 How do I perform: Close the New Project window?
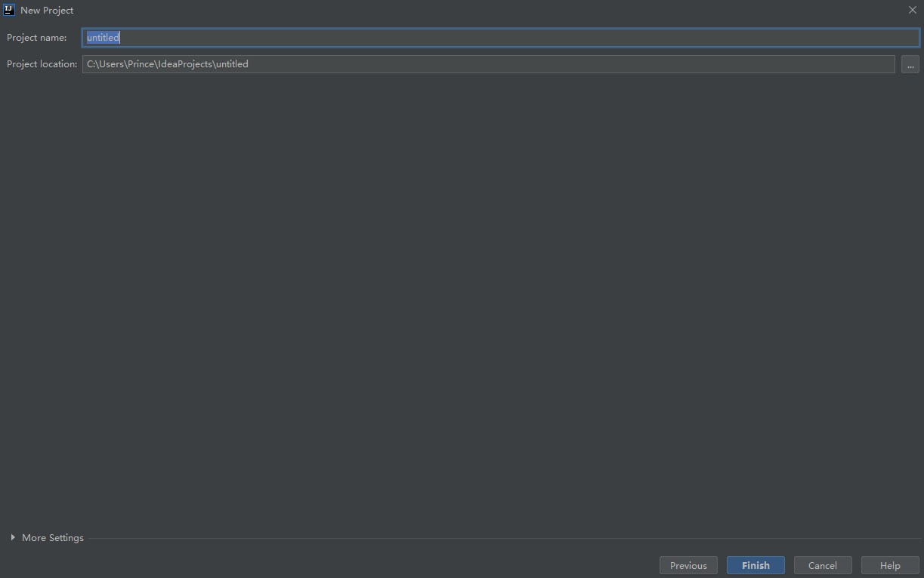(912, 10)
